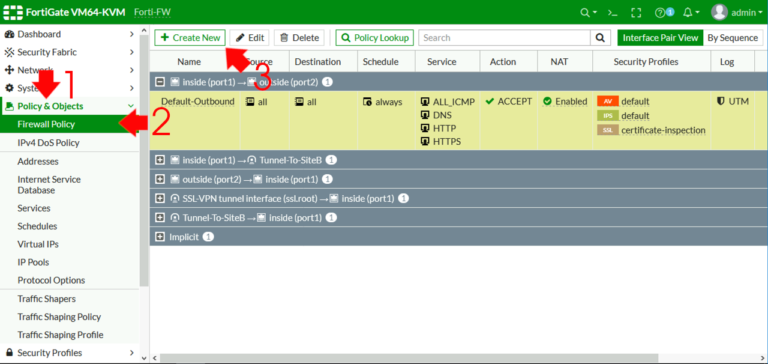Open the help question mark icon
Screen dimensions: 768x364
pyautogui.click(x=660, y=13)
